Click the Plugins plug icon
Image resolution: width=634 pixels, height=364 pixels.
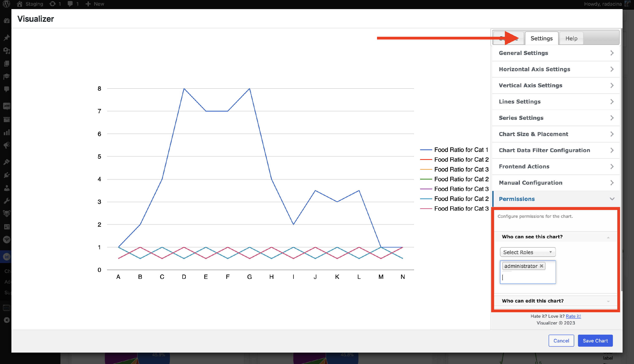click(x=7, y=175)
